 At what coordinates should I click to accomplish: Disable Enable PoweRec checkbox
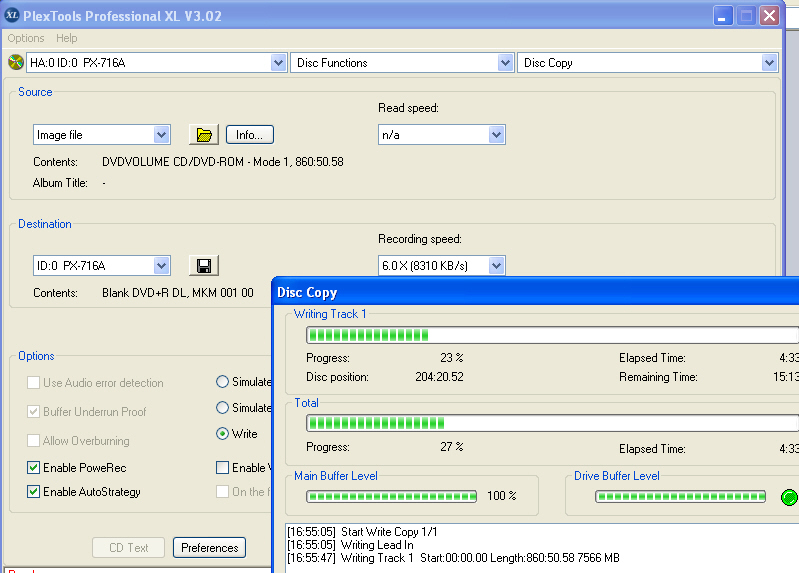tap(34, 467)
